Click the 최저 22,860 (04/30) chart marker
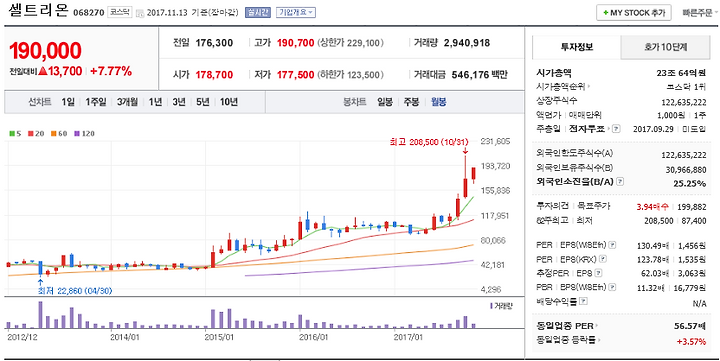The height and width of the screenshot is (361, 720). 75,290
